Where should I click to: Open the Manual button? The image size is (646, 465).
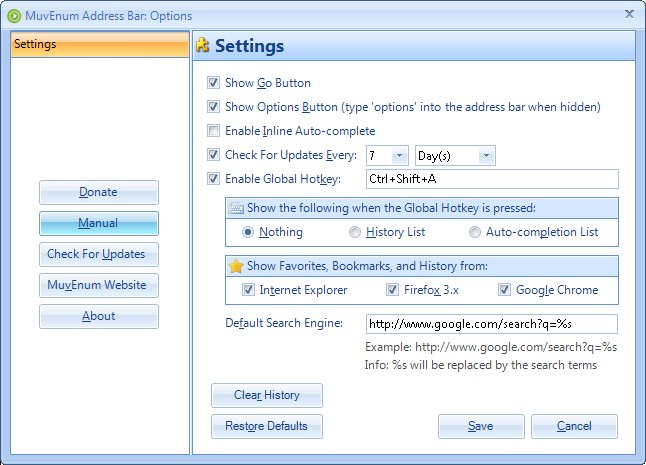coord(99,223)
